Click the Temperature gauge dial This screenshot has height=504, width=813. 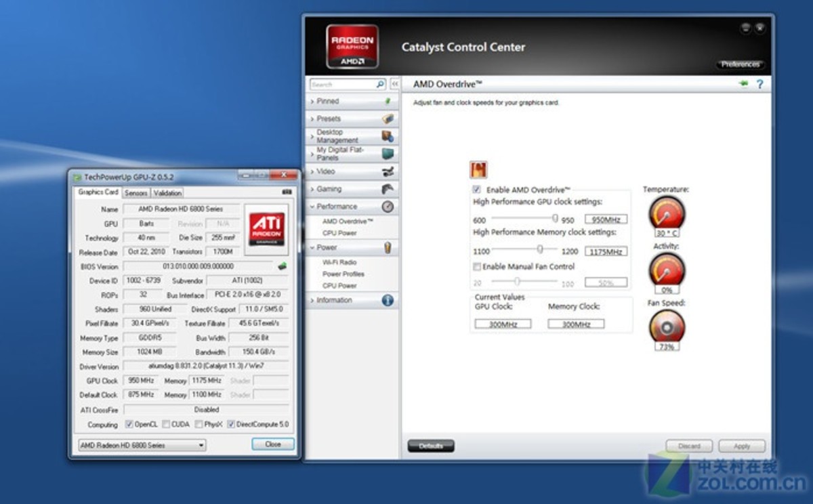click(x=667, y=214)
